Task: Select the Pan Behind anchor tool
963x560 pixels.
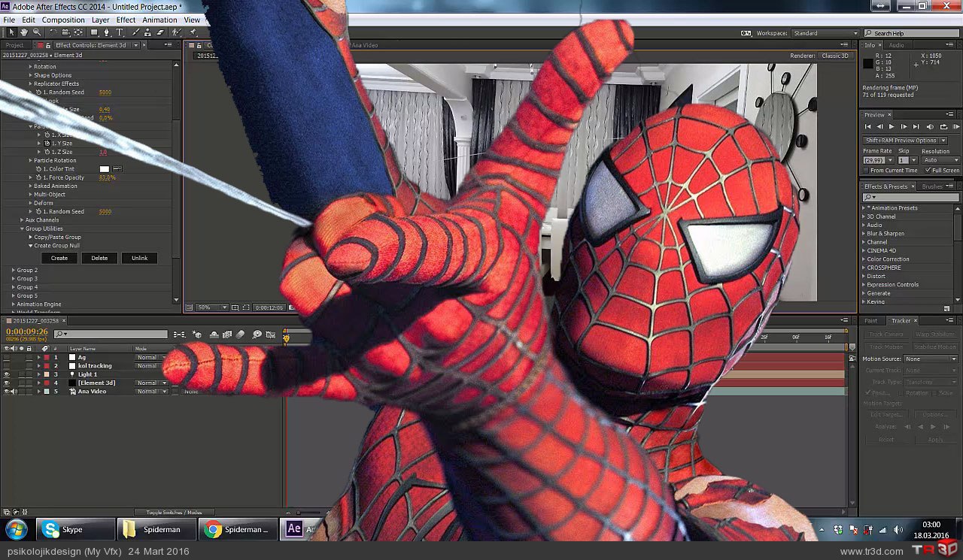Action: [78, 32]
